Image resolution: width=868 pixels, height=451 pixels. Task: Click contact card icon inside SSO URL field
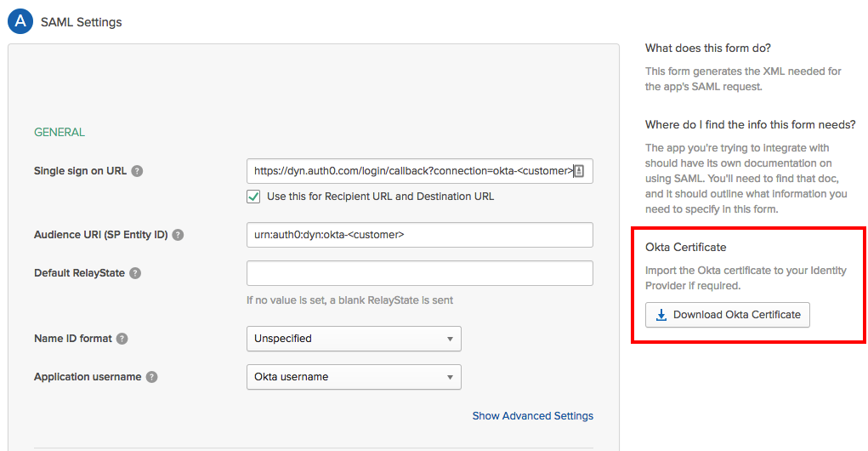[x=579, y=171]
